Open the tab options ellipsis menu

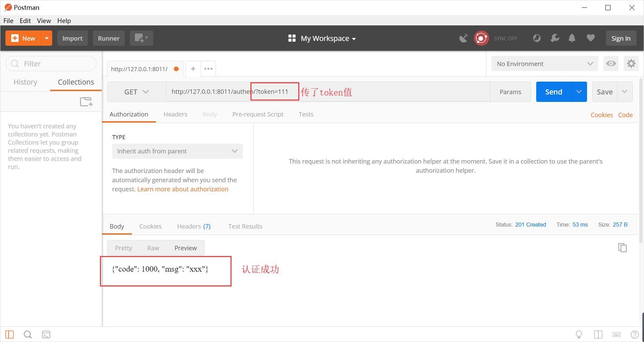coord(208,69)
